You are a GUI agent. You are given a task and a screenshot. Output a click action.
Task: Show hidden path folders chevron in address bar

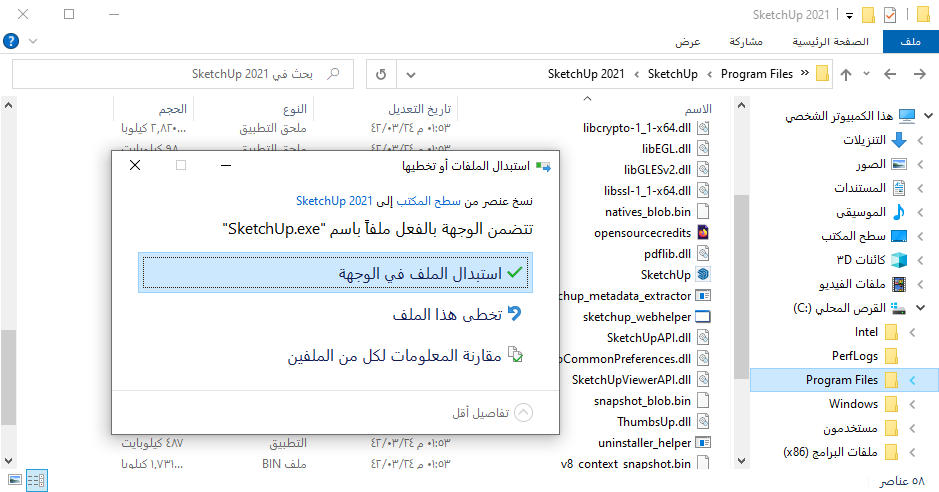(804, 73)
